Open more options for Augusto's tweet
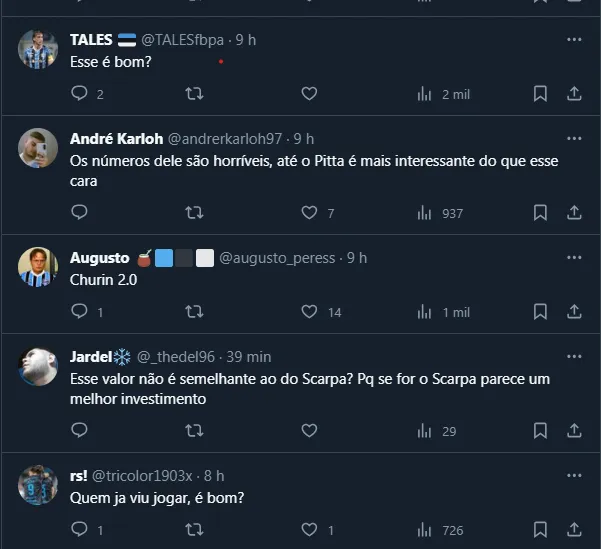The height and width of the screenshot is (549, 601). tap(574, 258)
